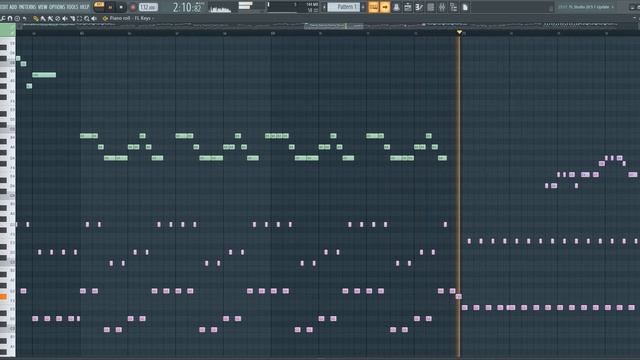Open the ADD menu
The image size is (640, 360).
pyautogui.click(x=13, y=7)
